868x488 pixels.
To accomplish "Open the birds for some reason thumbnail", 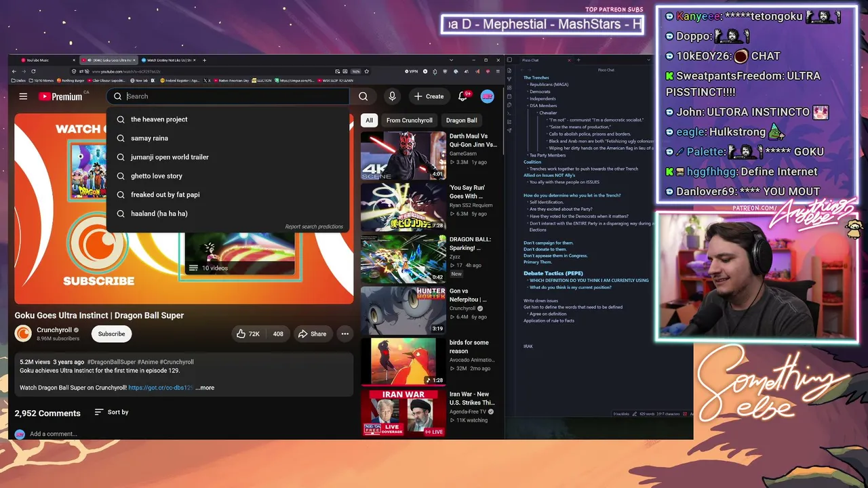I will point(403,362).
